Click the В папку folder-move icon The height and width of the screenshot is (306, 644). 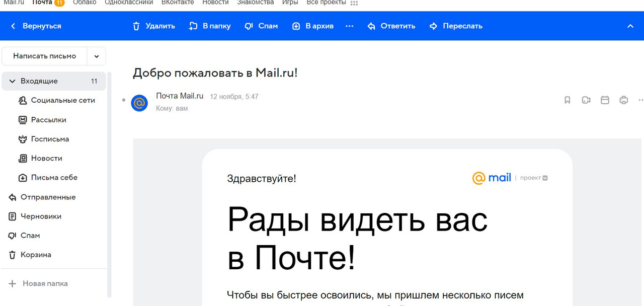[x=193, y=26]
